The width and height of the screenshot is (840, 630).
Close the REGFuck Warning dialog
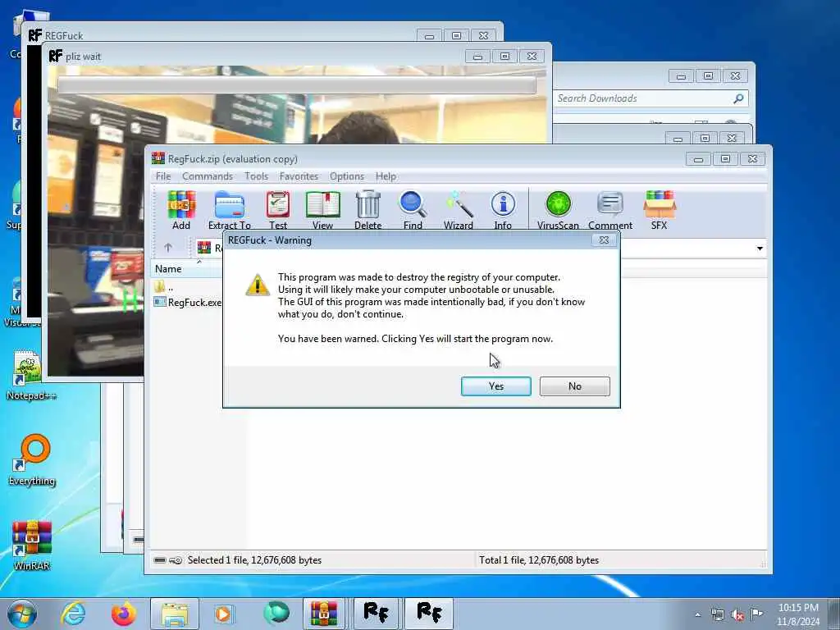tap(604, 240)
